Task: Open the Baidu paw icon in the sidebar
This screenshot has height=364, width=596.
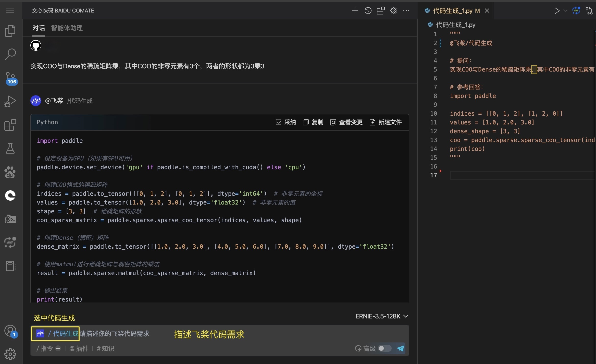Action: pos(10,172)
